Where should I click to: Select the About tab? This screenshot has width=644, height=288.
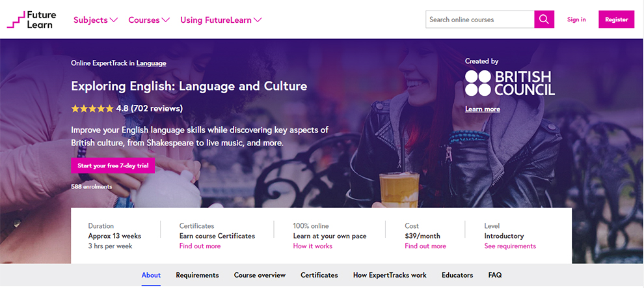point(151,275)
